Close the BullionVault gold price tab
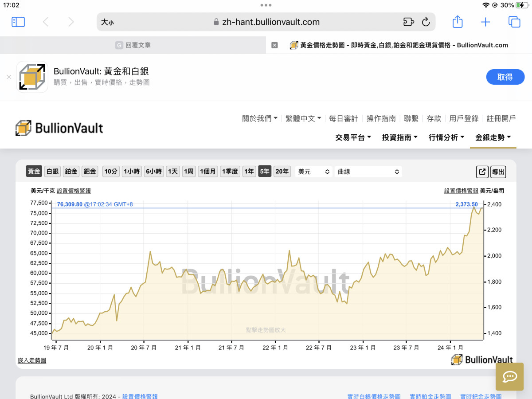 point(274,45)
